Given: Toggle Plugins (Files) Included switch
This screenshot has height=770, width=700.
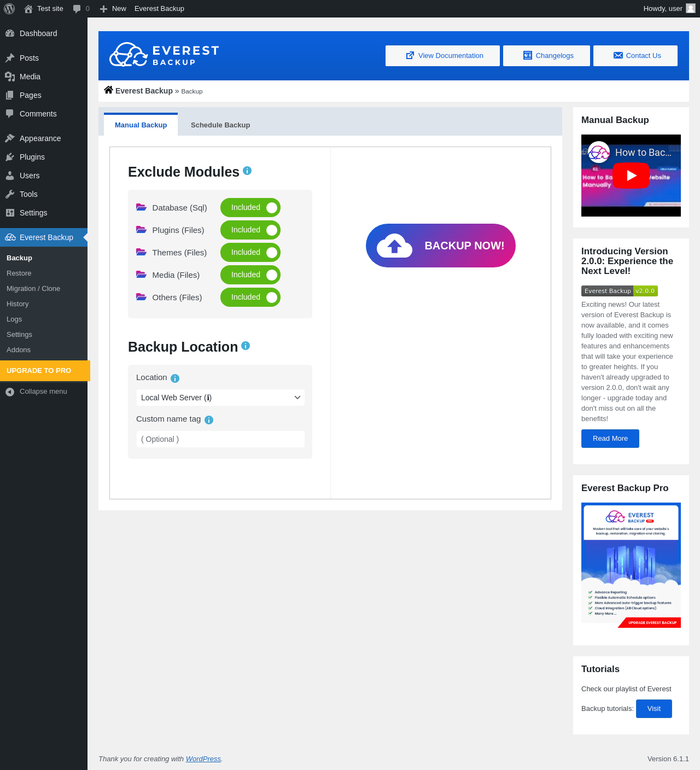Looking at the screenshot, I should (x=250, y=230).
